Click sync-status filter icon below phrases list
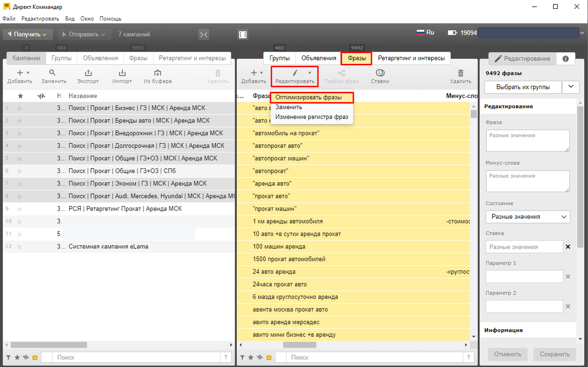The height and width of the screenshot is (367, 588). coord(260,358)
